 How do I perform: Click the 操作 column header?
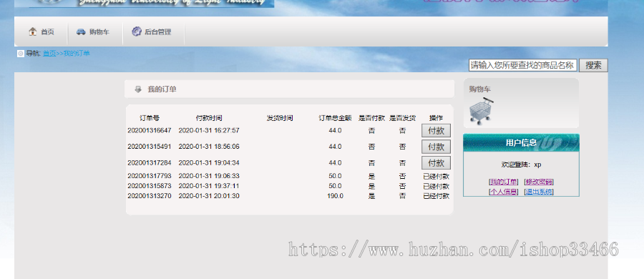(436, 118)
